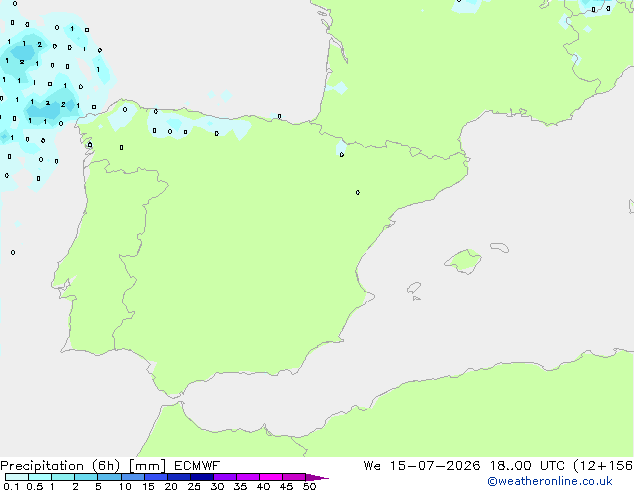The image size is (634, 490).
Task: Click the '0.1' legend scale label
Action: (x=11, y=486)
